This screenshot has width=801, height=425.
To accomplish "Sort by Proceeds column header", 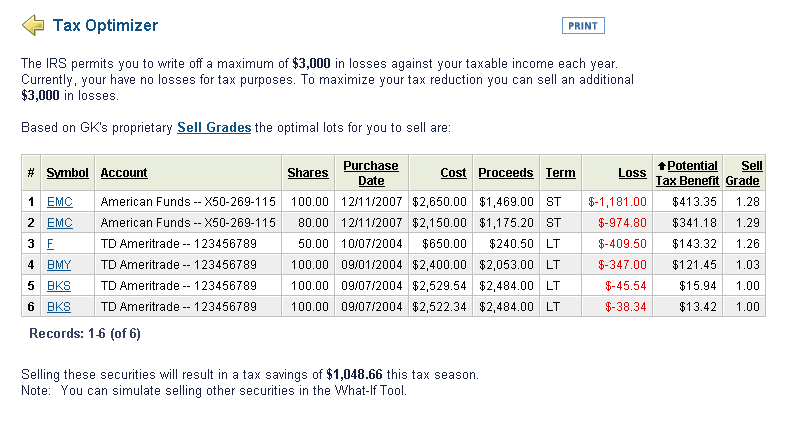I will click(506, 173).
